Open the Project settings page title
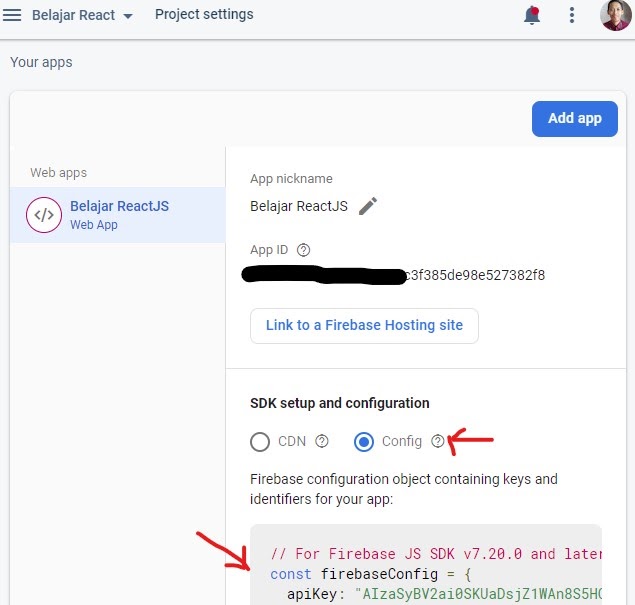The image size is (635, 605). pos(204,15)
